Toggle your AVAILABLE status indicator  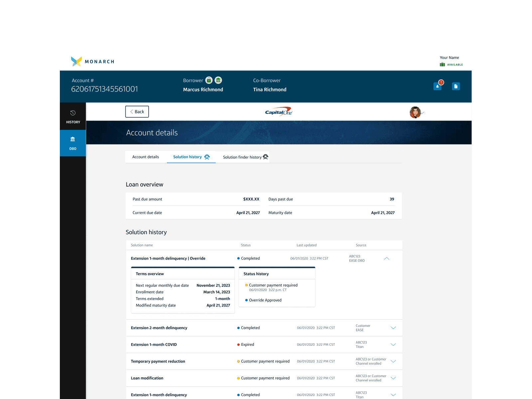click(x=451, y=65)
